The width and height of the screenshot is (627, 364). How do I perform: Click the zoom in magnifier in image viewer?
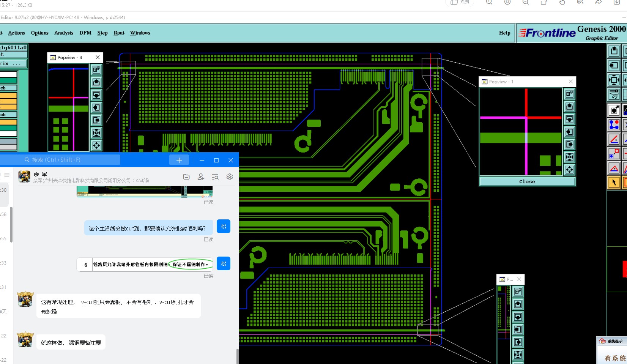[x=489, y=2]
